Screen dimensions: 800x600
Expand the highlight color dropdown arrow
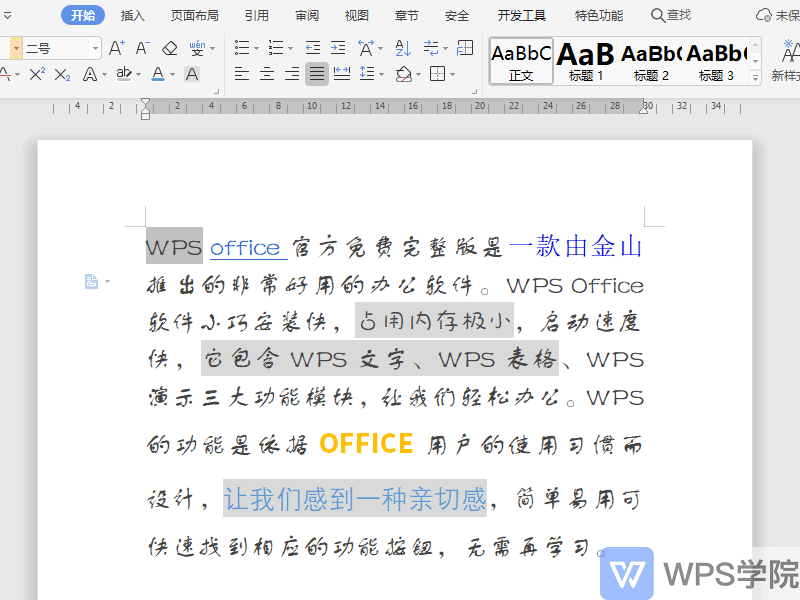coord(138,75)
